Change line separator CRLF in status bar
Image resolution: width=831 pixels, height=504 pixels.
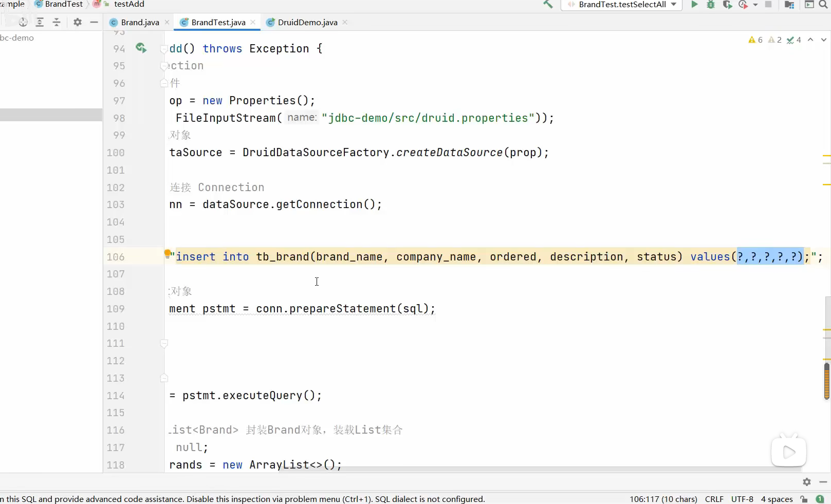tap(714, 499)
